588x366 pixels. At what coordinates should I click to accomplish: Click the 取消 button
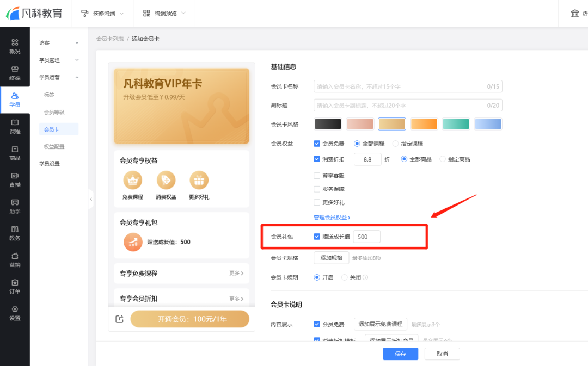click(442, 353)
